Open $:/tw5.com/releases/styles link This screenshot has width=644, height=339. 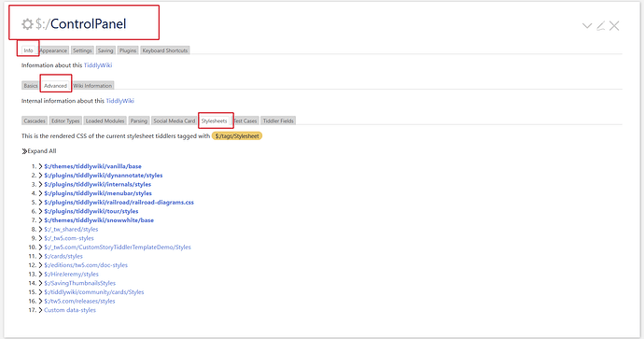pyautogui.click(x=79, y=302)
